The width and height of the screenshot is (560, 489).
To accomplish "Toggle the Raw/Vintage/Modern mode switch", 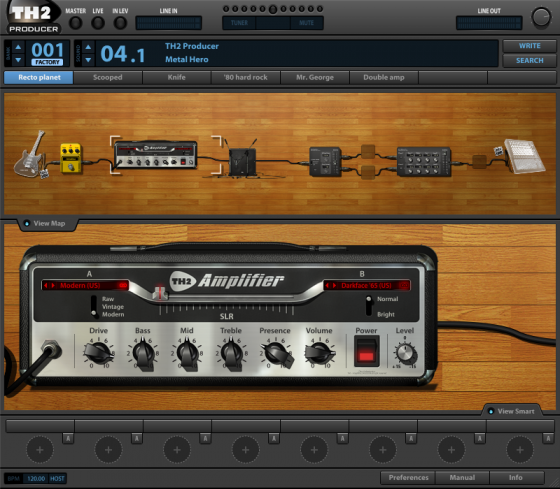I will point(94,306).
